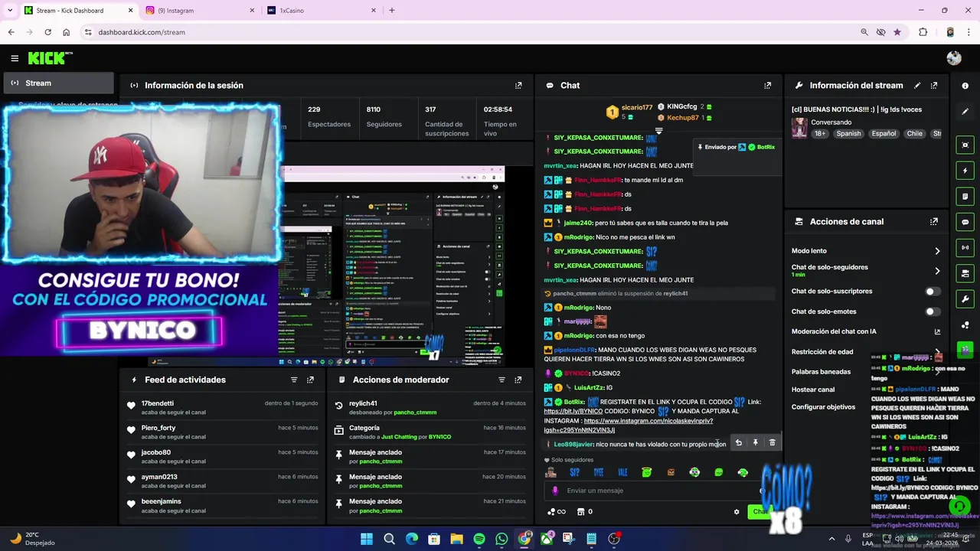Toggle the chat bubble widget icon in sidebar

pyautogui.click(x=965, y=222)
